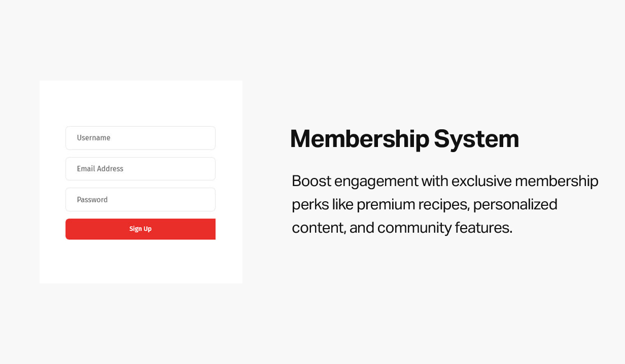Click the word 'System' in the title

click(476, 139)
